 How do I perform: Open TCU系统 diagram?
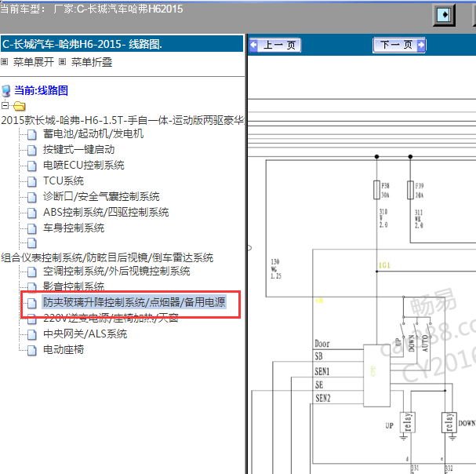[x=64, y=181]
